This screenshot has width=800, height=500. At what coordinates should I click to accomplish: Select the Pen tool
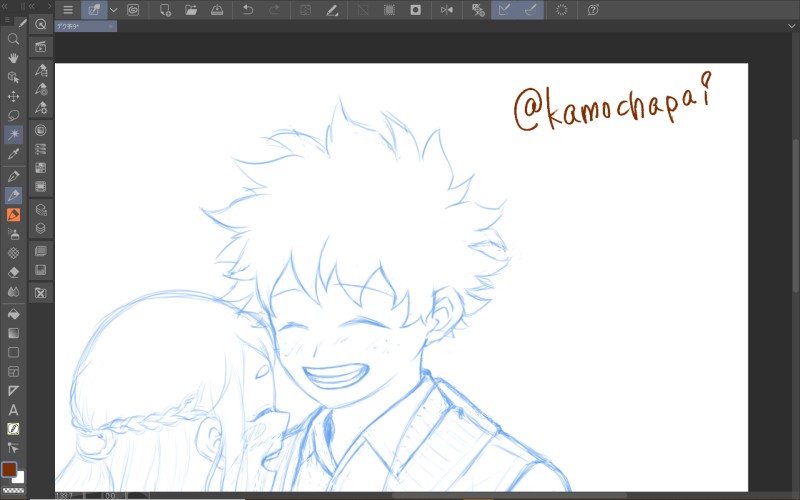[13, 177]
